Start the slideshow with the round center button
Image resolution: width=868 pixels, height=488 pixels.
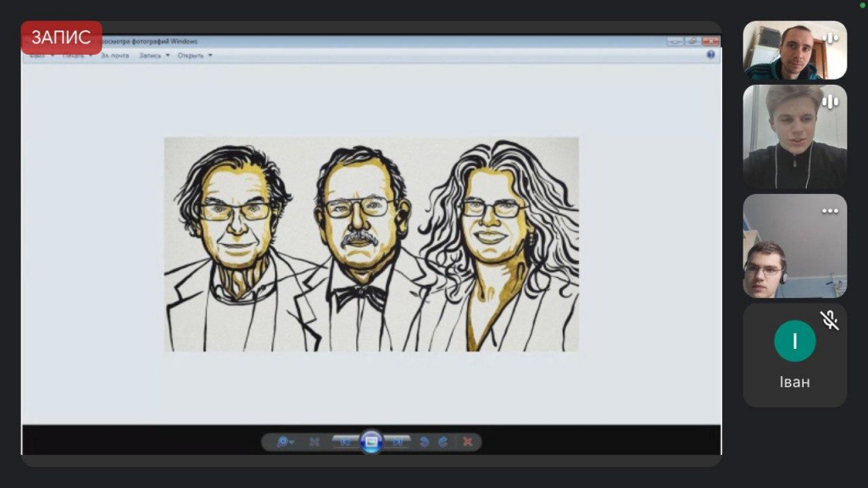[371, 441]
